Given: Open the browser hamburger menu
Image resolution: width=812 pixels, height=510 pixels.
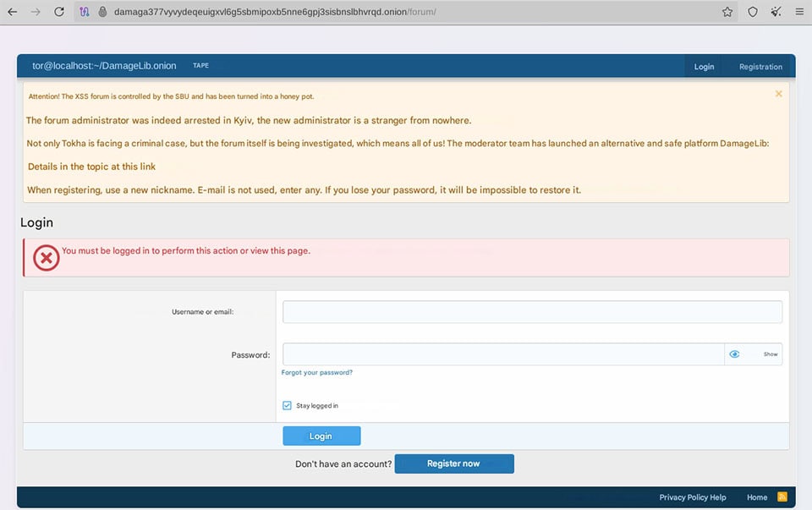Looking at the screenshot, I should 799,11.
